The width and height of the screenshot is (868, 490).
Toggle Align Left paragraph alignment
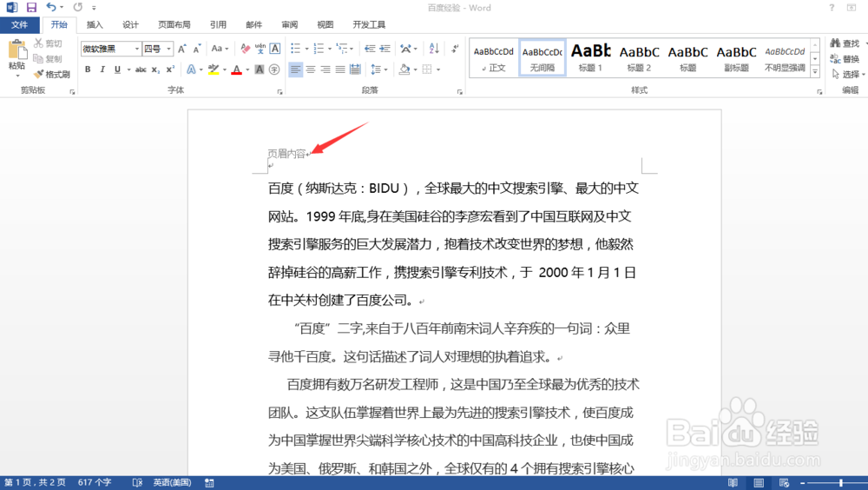click(296, 70)
